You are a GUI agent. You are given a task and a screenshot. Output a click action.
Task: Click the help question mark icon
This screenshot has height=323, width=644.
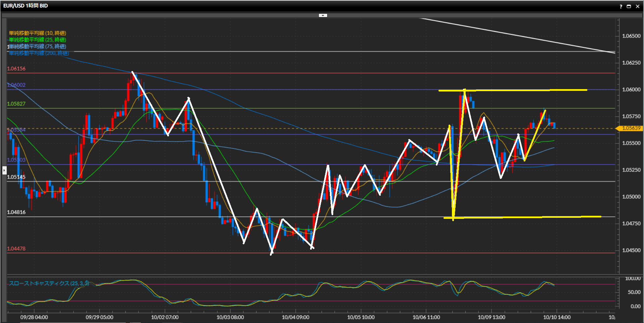coord(621,6)
